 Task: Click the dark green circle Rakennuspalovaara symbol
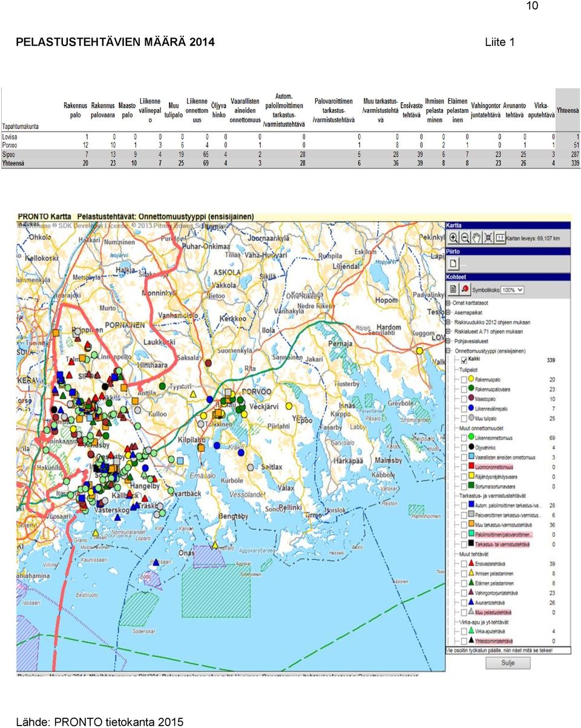tap(471, 389)
